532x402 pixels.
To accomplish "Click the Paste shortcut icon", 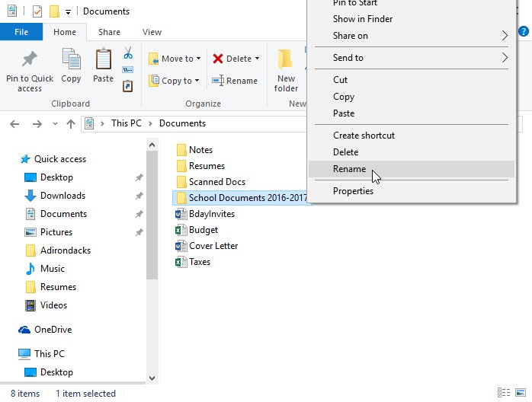I will coord(127,86).
